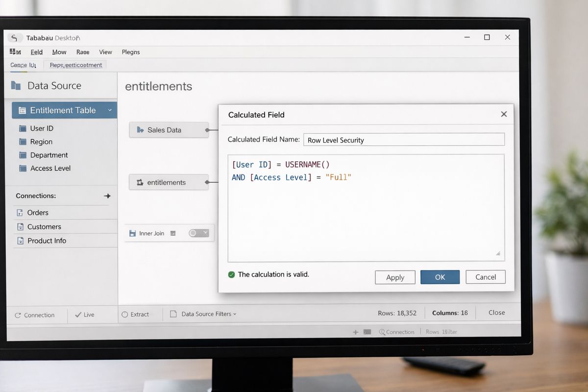Click the green valid calculation check icon

(232, 274)
